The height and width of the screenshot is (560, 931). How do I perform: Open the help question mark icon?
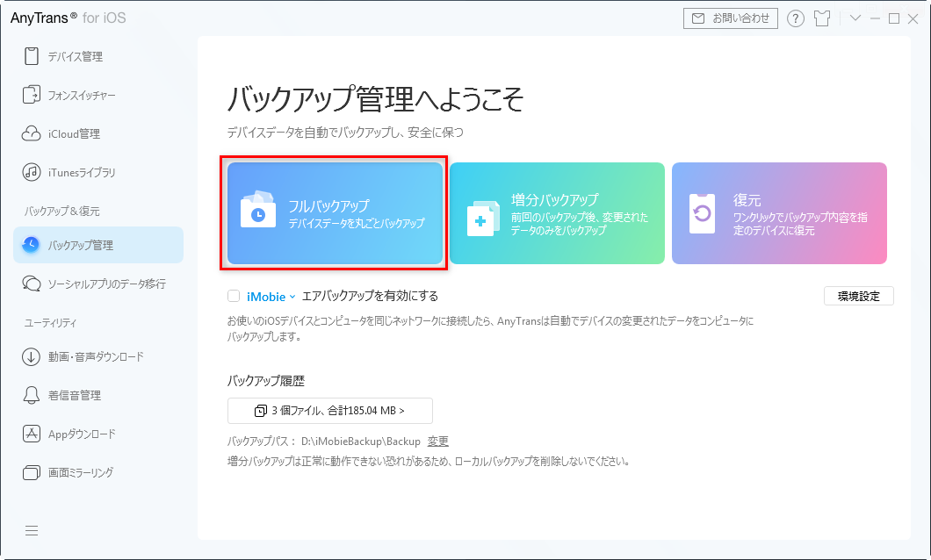click(795, 18)
